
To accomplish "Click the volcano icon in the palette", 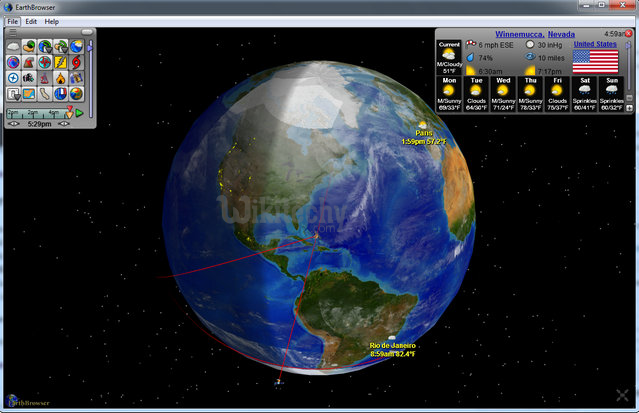I will (29, 62).
